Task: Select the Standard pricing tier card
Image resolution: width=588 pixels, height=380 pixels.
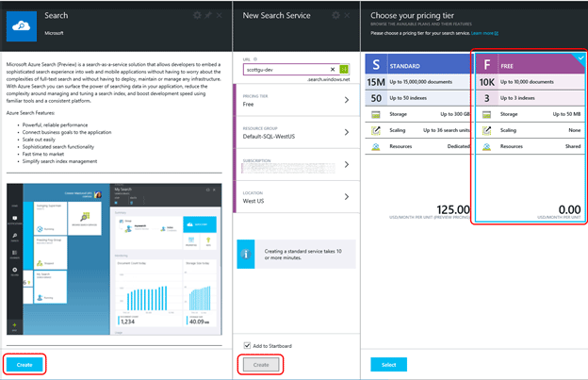Action: pos(417,138)
